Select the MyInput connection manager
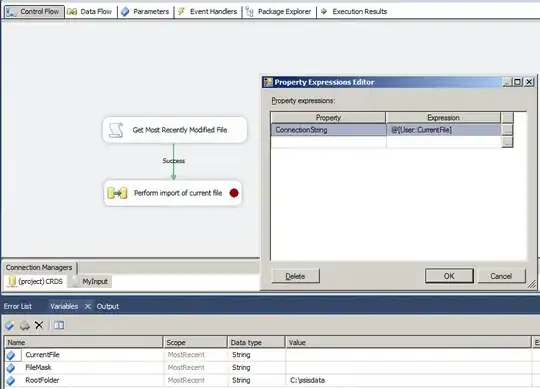 click(90, 281)
